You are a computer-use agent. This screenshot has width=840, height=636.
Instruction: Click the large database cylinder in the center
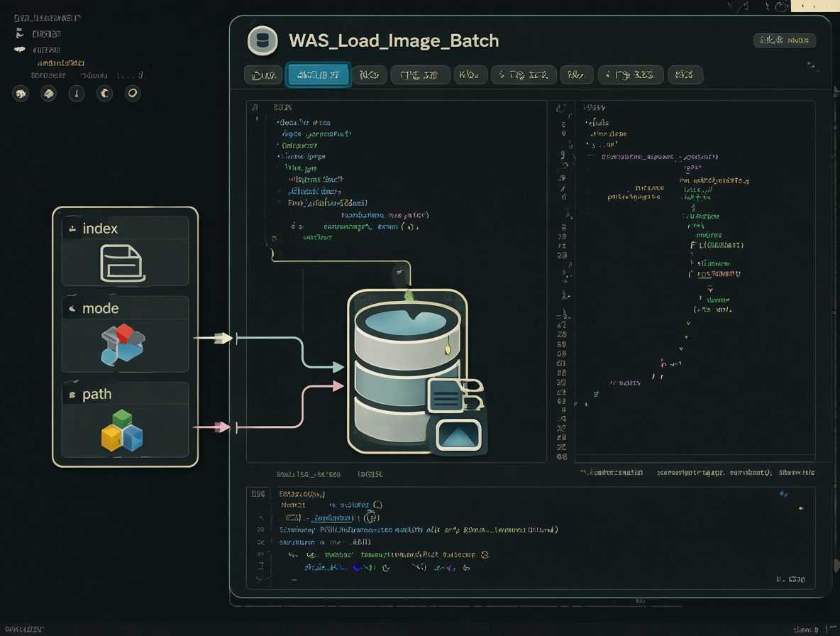click(407, 371)
